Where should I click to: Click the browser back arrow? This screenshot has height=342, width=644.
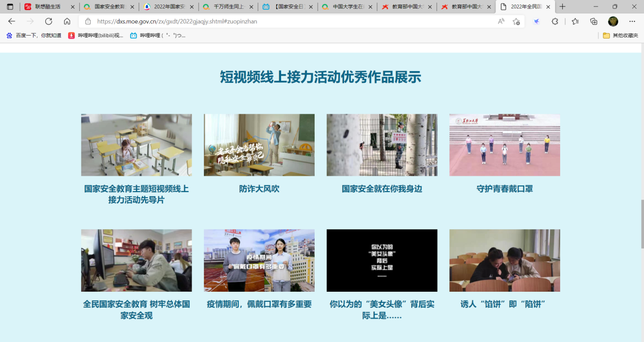pos(12,21)
